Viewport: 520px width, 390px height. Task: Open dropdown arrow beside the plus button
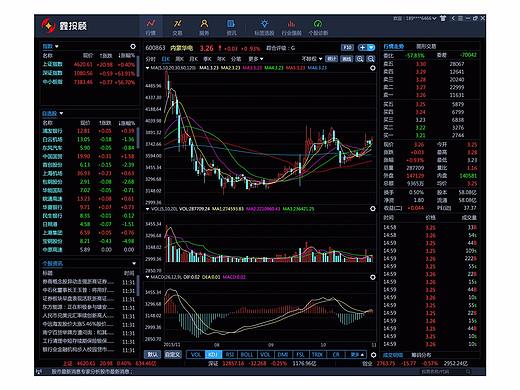coord(371,48)
